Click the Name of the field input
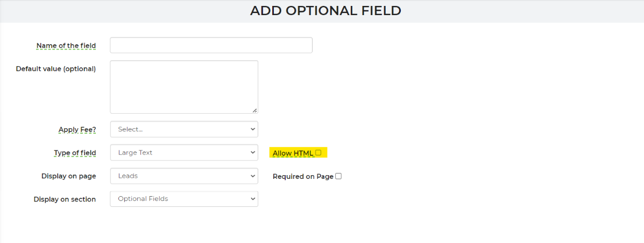Screen dimensions: 644x243 tap(211, 45)
